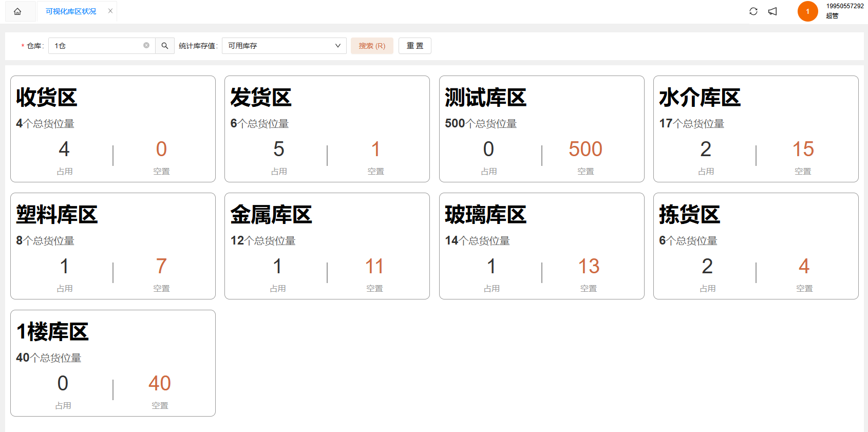Select the 水介库区 zone card
This screenshot has height=432, width=868.
coord(756,129)
